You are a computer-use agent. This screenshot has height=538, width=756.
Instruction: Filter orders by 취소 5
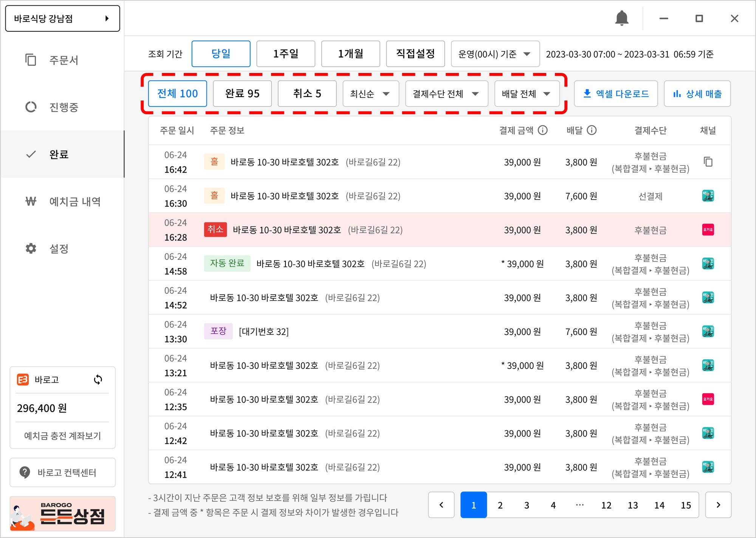[x=307, y=93]
